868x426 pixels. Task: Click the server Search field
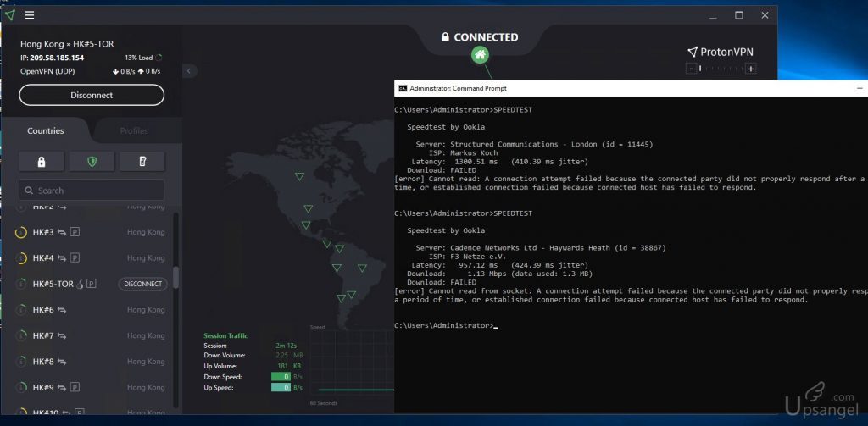coord(92,190)
